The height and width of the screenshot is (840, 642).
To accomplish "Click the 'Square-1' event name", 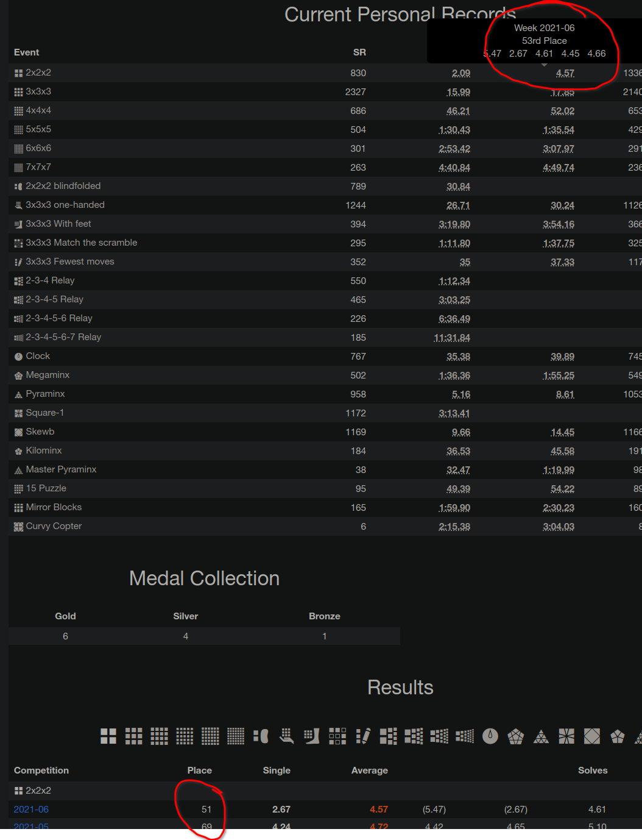I will point(45,413).
